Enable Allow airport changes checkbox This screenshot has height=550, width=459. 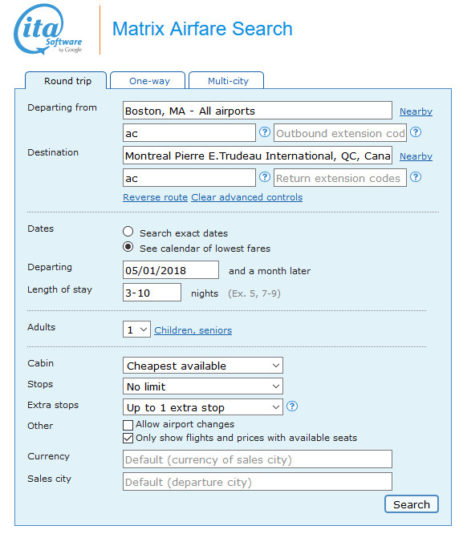click(128, 425)
